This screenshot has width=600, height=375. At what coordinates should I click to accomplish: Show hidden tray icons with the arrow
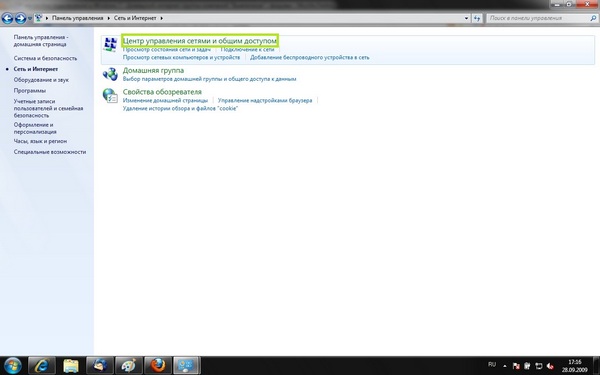coord(505,366)
